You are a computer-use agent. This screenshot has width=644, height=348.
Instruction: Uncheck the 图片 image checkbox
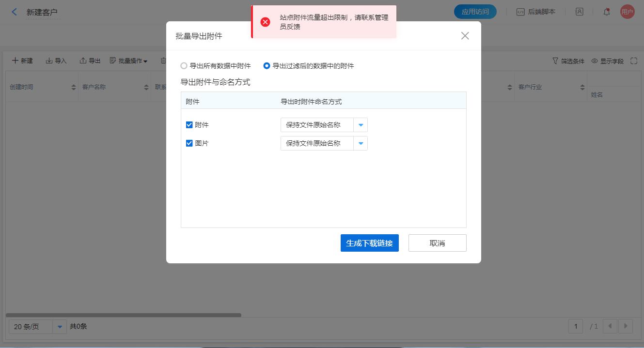189,143
